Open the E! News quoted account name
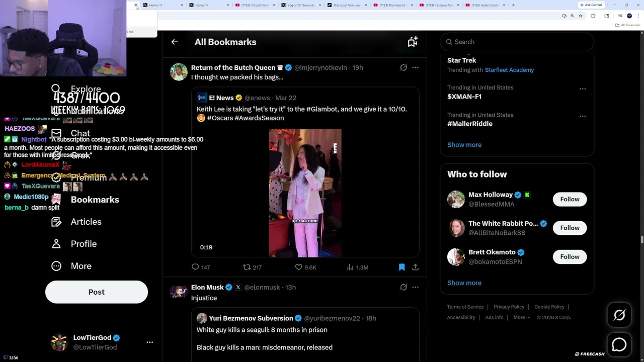This screenshot has height=362, width=644. click(x=221, y=98)
